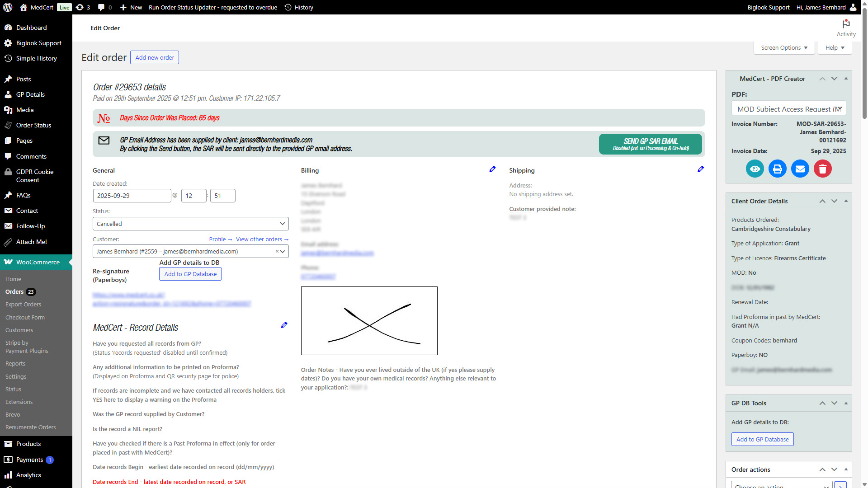Image resolution: width=868 pixels, height=488 pixels.
Task: Follow the View other orders link
Action: (x=262, y=239)
